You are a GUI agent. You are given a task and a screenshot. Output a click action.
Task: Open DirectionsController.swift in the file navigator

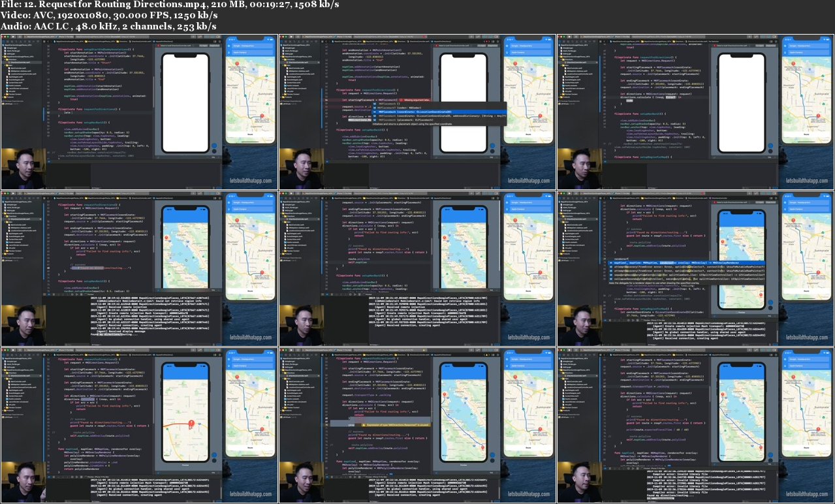19,62
